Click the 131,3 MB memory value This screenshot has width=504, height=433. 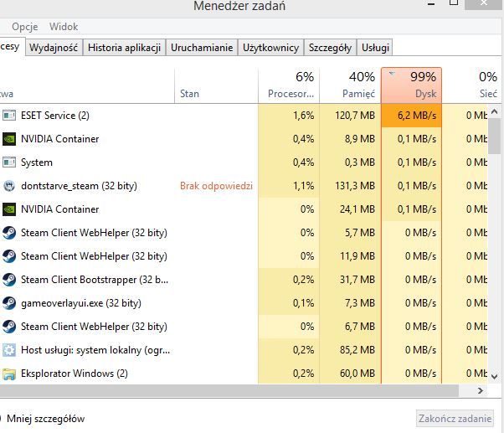tap(355, 186)
